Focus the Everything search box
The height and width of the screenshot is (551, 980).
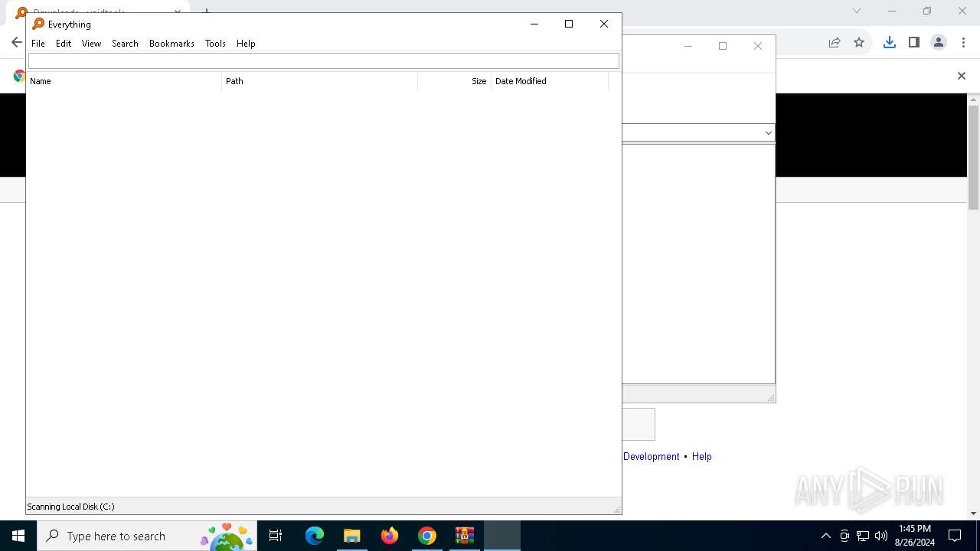323,60
